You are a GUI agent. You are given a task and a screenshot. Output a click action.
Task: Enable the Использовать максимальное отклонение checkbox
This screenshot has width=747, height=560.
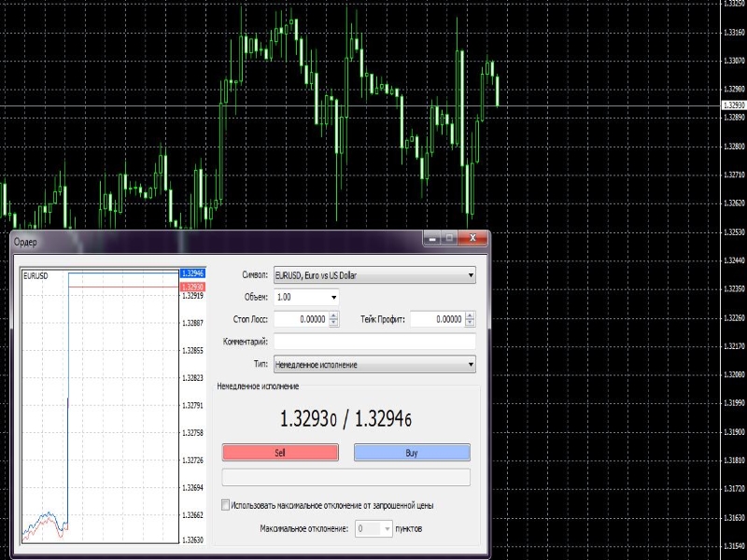point(225,505)
